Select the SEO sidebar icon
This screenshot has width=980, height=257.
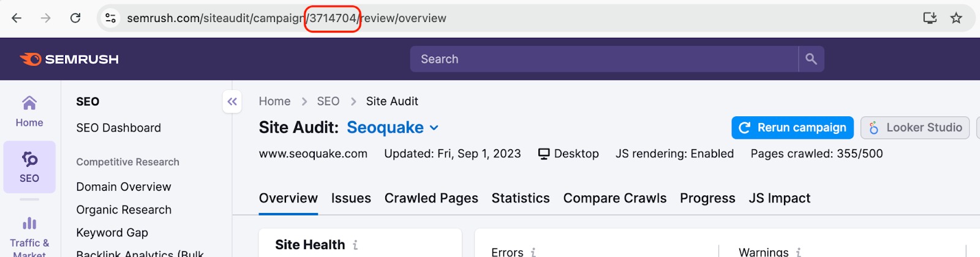coord(29,167)
